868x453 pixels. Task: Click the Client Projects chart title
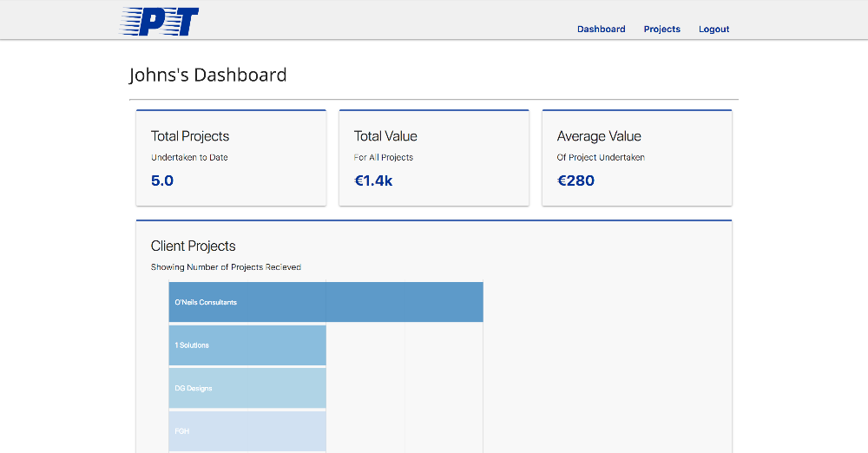click(x=193, y=246)
